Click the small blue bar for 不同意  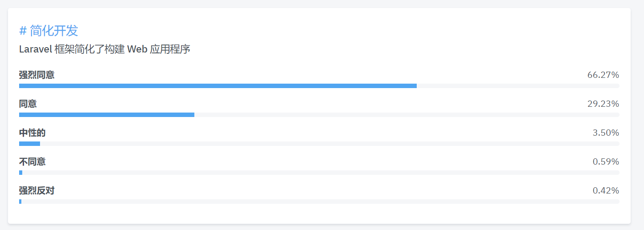tap(20, 173)
